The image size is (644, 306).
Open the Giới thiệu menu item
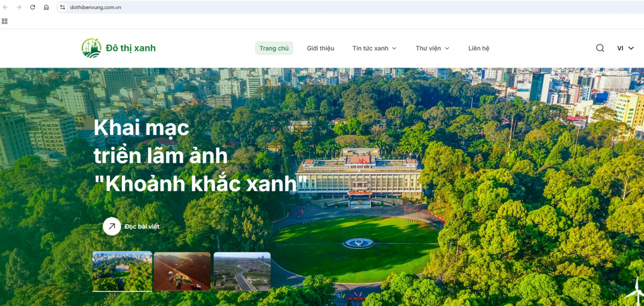point(320,48)
